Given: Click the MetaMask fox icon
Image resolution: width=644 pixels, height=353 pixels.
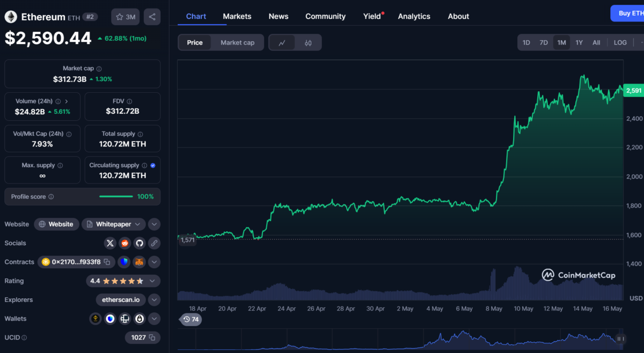Looking at the screenshot, I should tap(140, 262).
